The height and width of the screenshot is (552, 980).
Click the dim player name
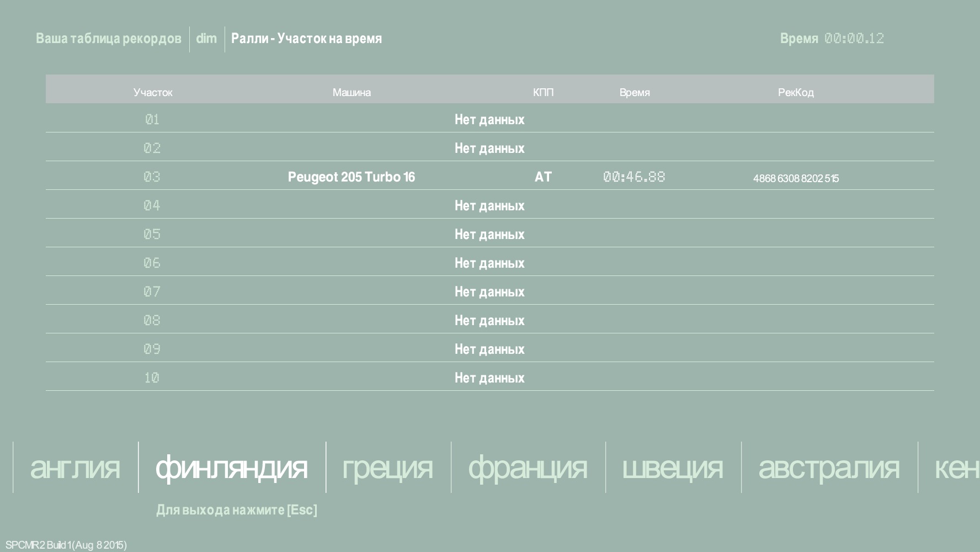(206, 39)
